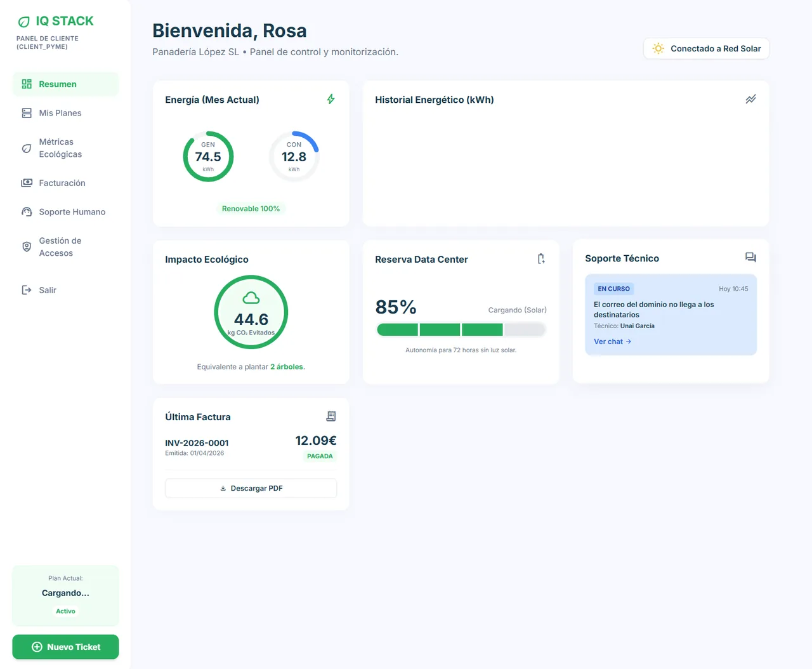This screenshot has width=812, height=669.
Task: Click the Métricas Ecológicas leaf icon
Action: click(x=27, y=148)
